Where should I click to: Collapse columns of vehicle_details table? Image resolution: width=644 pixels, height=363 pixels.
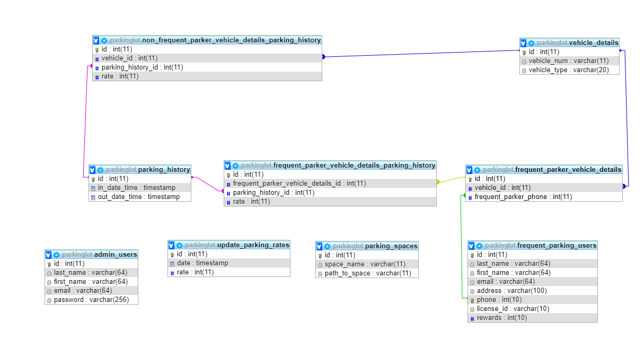(524, 43)
